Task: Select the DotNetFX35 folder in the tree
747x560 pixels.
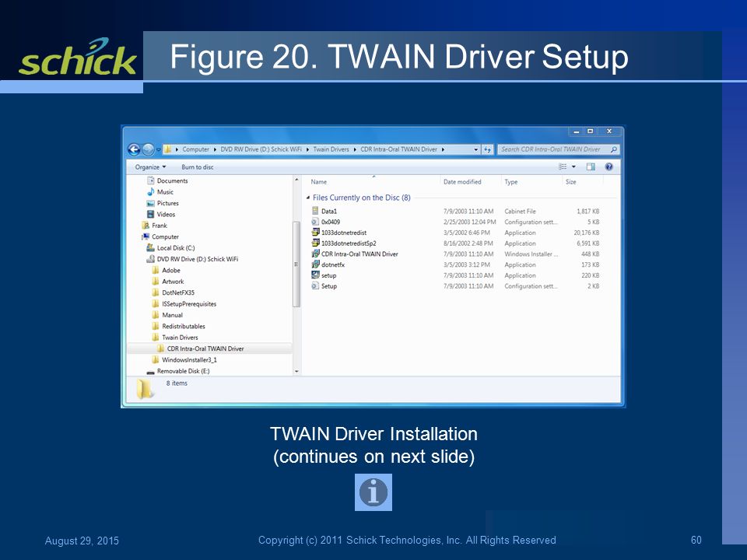Action: (x=178, y=293)
